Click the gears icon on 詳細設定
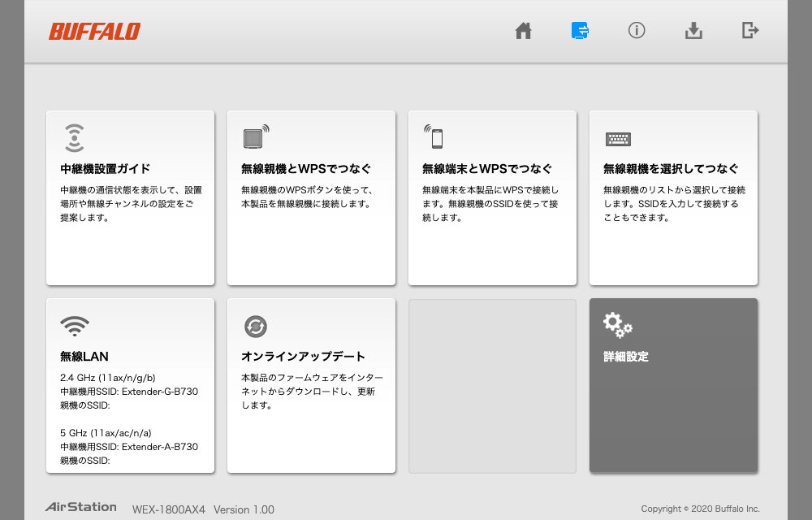This screenshot has width=812, height=520. point(617,325)
